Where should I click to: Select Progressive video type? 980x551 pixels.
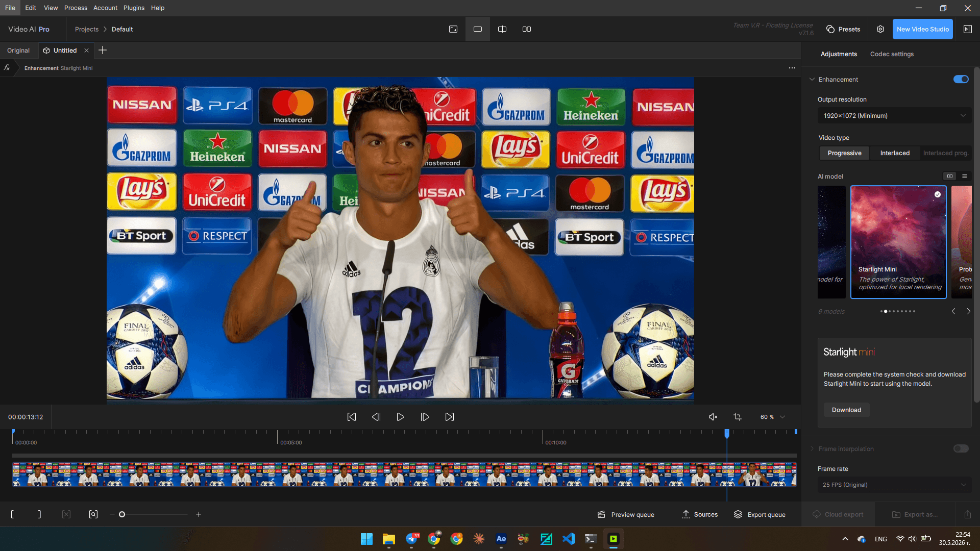click(844, 153)
